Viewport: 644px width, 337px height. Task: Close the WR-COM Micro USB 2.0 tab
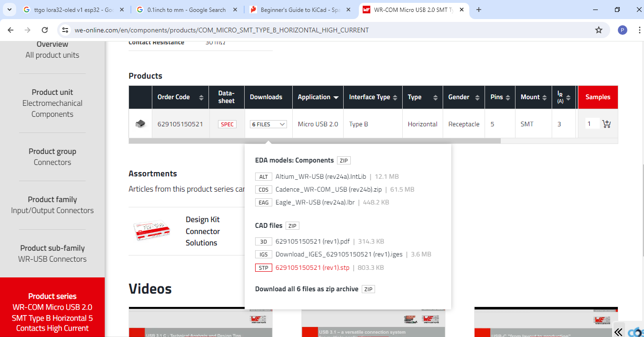tap(461, 10)
